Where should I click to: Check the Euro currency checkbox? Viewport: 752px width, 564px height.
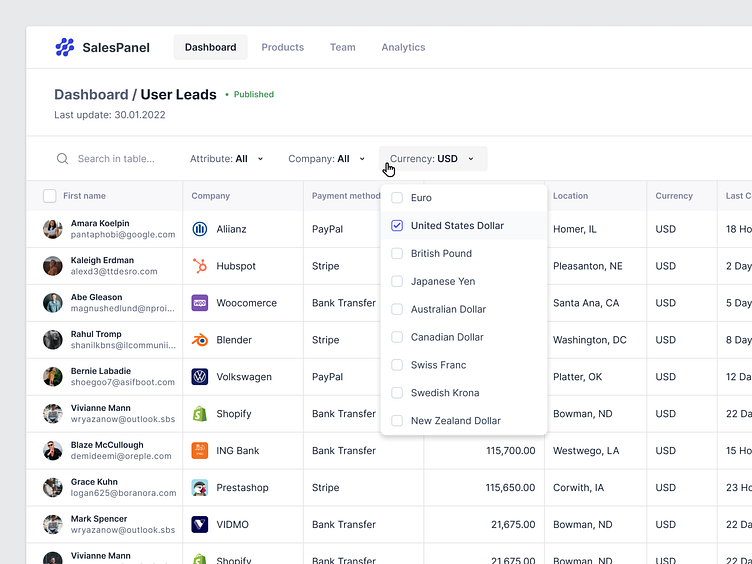[397, 198]
